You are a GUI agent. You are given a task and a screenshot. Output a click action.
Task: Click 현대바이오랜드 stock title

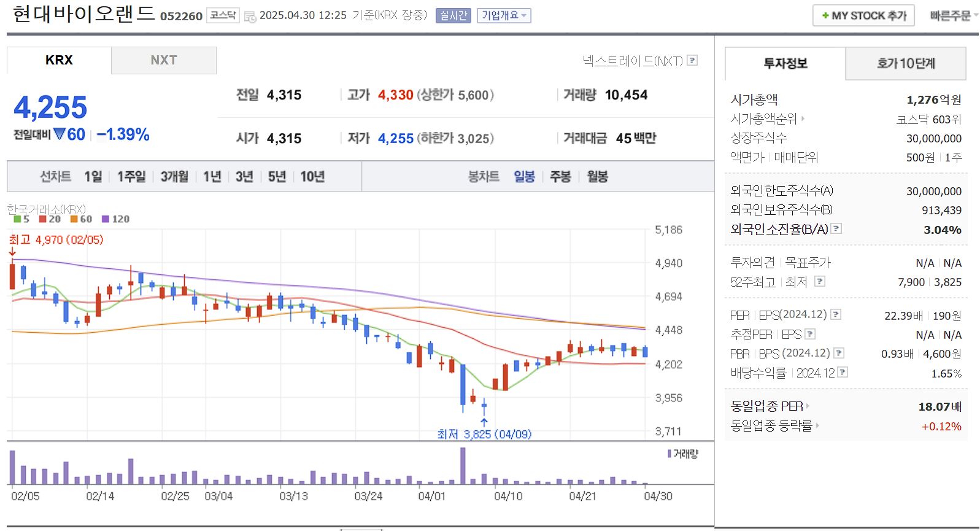(x=84, y=14)
